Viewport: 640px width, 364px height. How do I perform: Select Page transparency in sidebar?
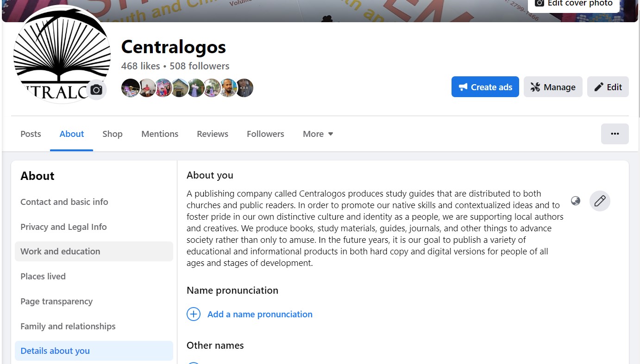point(56,302)
